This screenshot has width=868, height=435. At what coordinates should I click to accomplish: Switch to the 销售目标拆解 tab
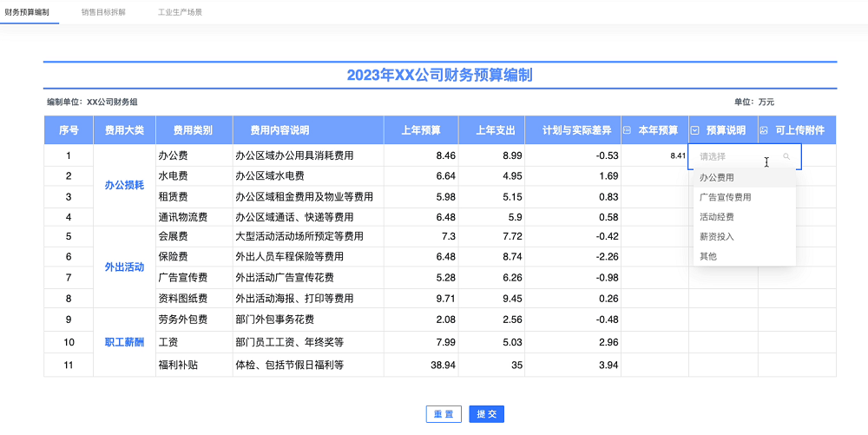click(102, 13)
